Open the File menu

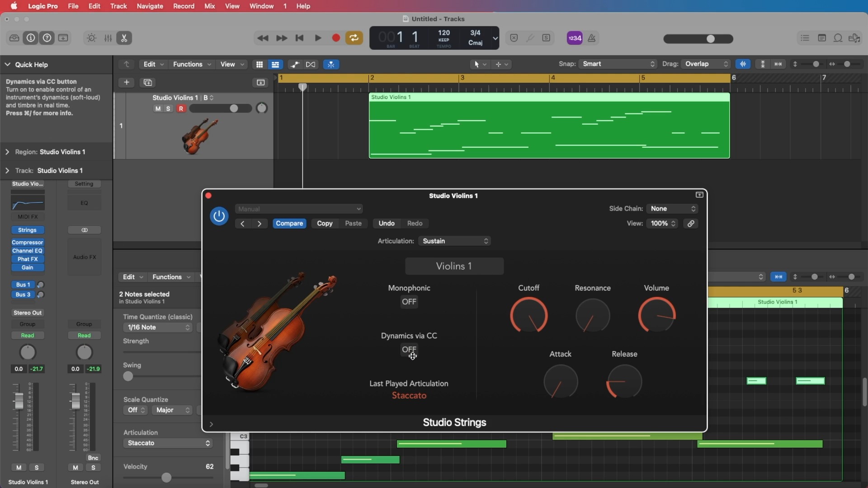click(x=73, y=6)
